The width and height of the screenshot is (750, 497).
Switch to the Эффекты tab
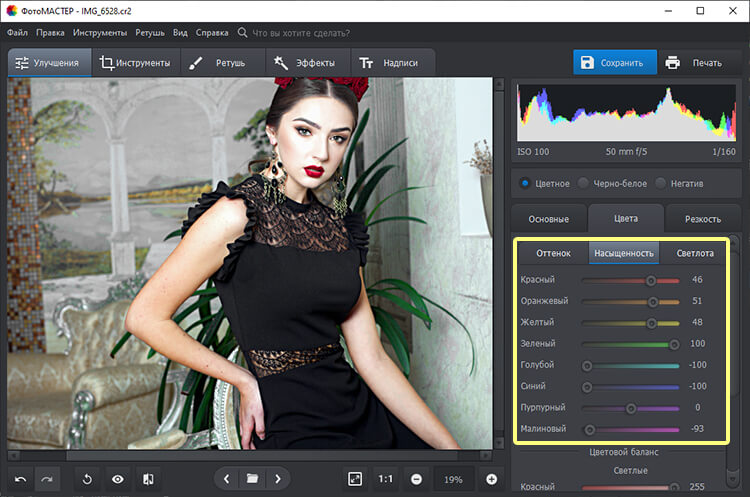tap(307, 63)
